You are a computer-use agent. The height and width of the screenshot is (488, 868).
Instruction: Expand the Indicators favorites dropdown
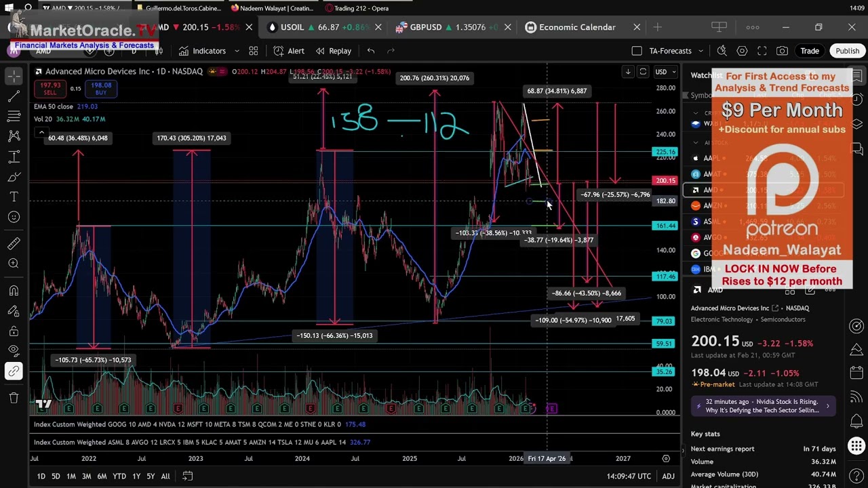tap(237, 51)
